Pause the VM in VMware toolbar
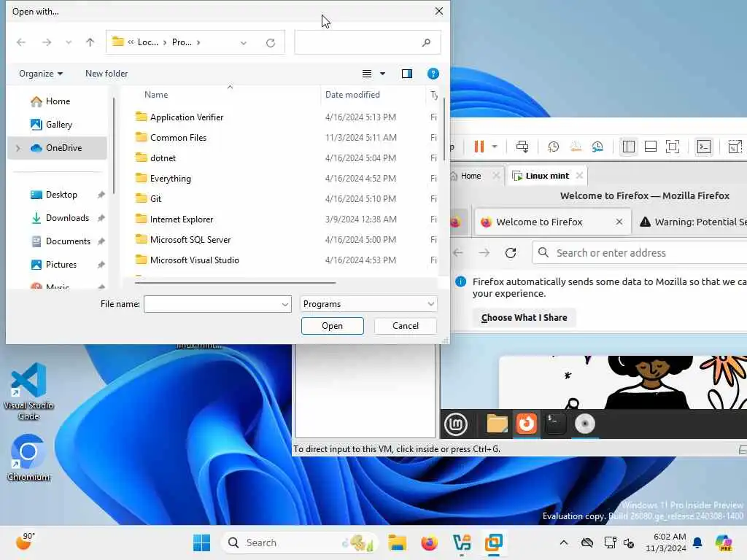This screenshot has width=747, height=560. [x=479, y=147]
